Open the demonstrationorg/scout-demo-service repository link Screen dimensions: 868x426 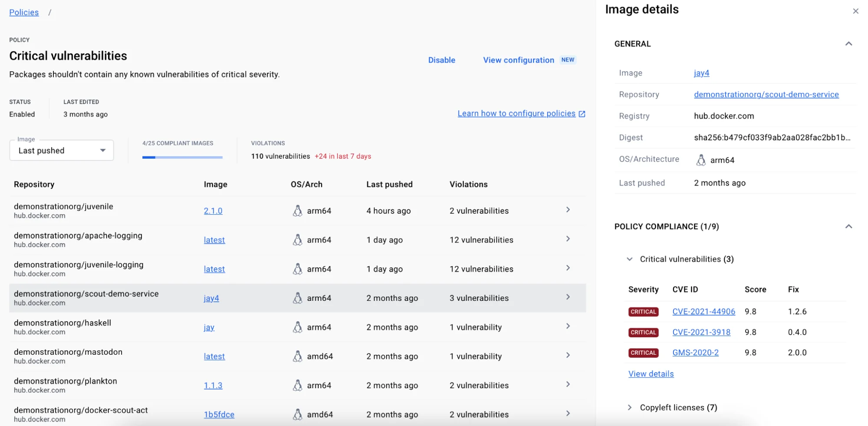point(766,94)
